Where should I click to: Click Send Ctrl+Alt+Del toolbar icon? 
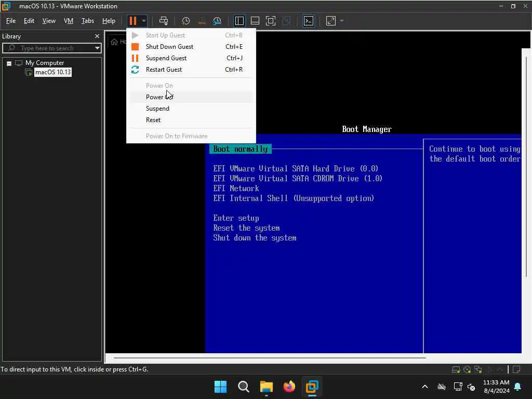(x=164, y=21)
